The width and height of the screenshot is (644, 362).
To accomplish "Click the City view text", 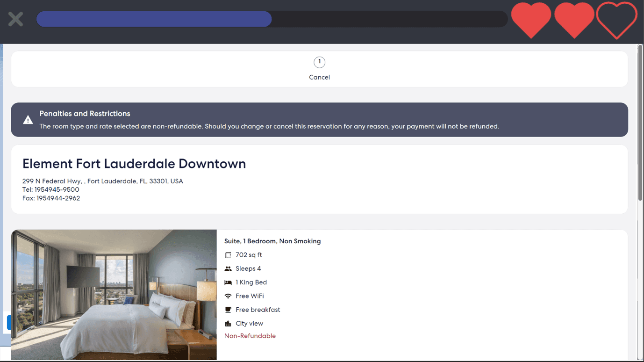I will click(x=250, y=324).
